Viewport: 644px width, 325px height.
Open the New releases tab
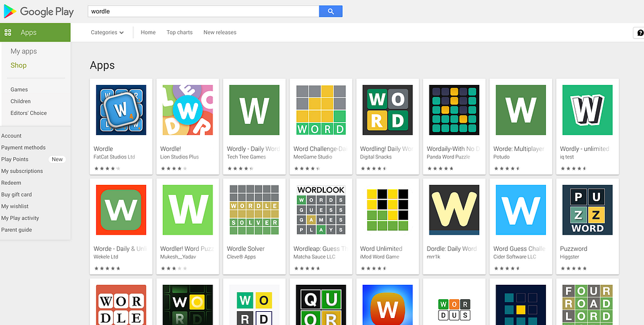pyautogui.click(x=219, y=33)
